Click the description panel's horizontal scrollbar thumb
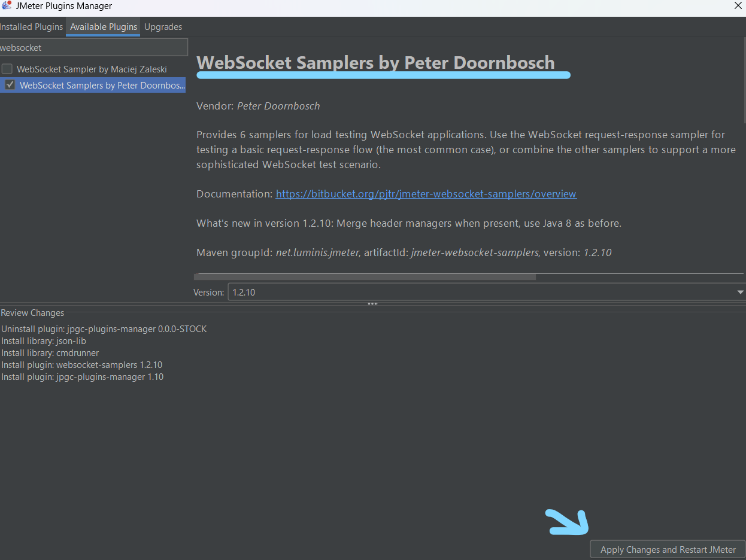The height and width of the screenshot is (560, 746). click(365, 277)
